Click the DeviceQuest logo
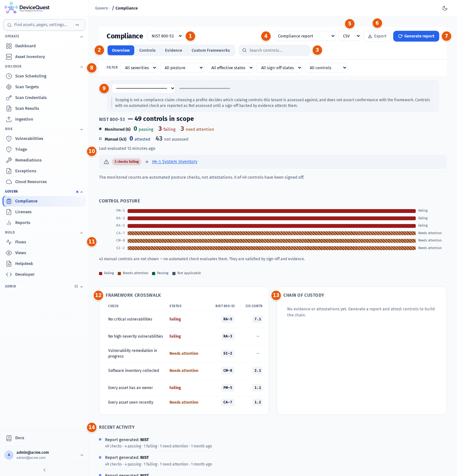 [27, 8]
